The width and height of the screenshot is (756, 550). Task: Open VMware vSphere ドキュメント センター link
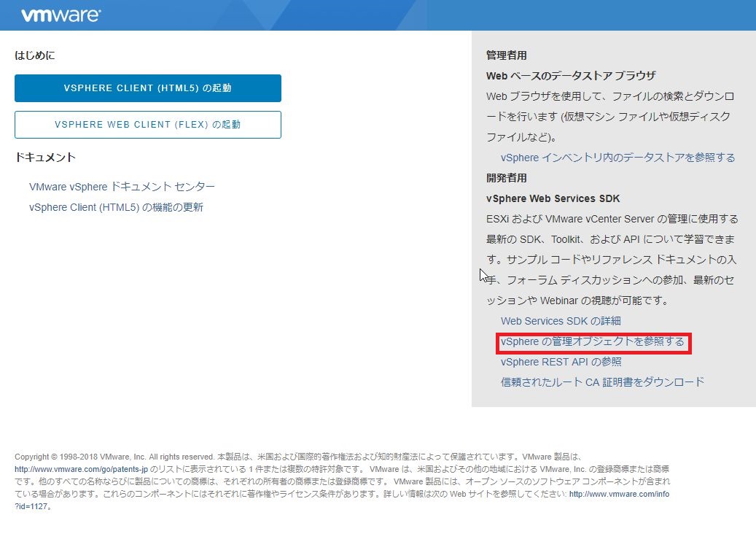[122, 187]
